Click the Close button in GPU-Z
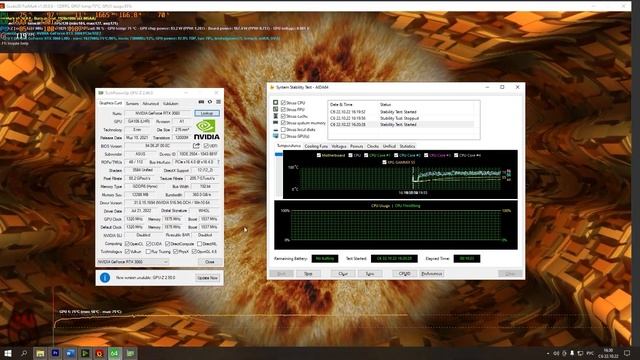This screenshot has height=360, width=640. [x=209, y=262]
